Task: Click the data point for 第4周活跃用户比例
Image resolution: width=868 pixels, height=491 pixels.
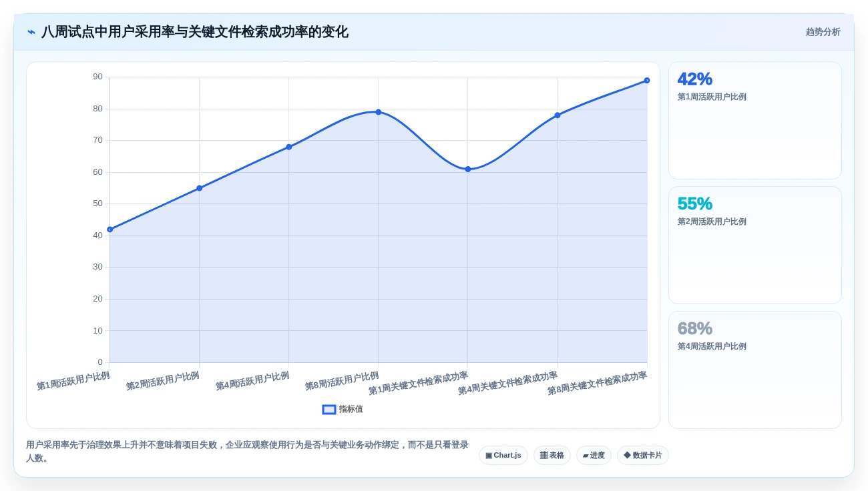Action: click(x=288, y=147)
